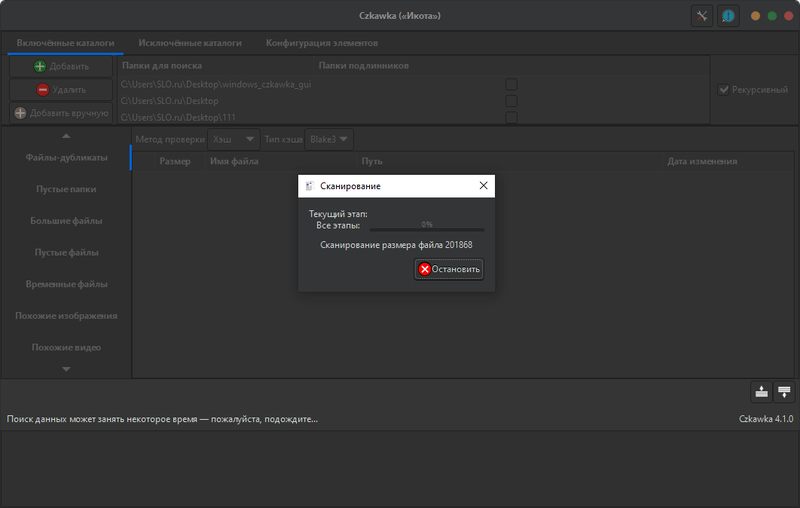Select Большие файлы tool

66,221
